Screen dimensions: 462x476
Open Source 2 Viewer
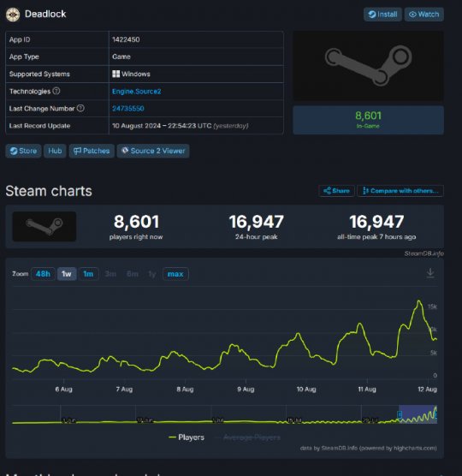coord(153,151)
